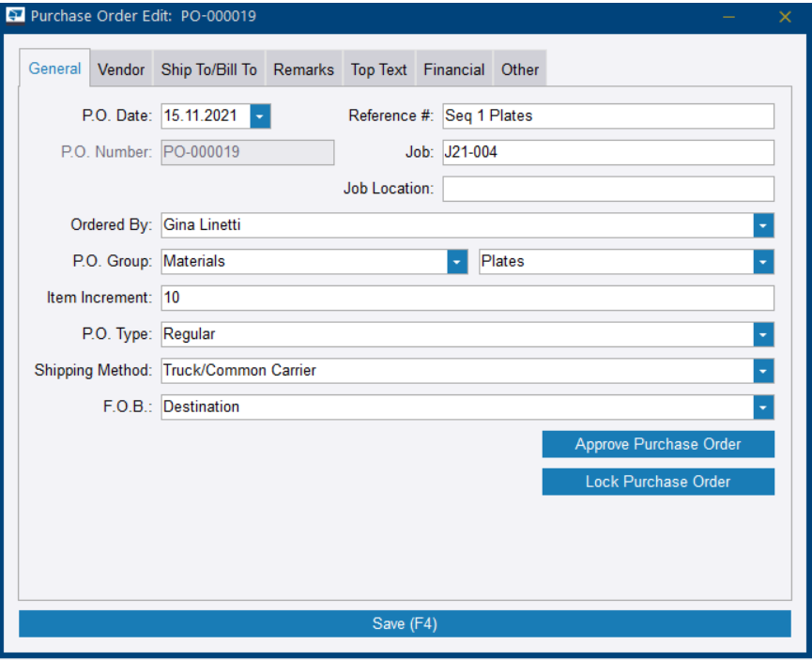Open the Financial tab
The height and width of the screenshot is (660, 812).
click(x=453, y=69)
